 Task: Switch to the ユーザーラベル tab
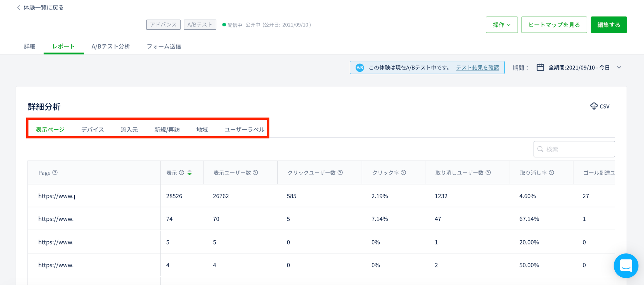click(x=244, y=130)
